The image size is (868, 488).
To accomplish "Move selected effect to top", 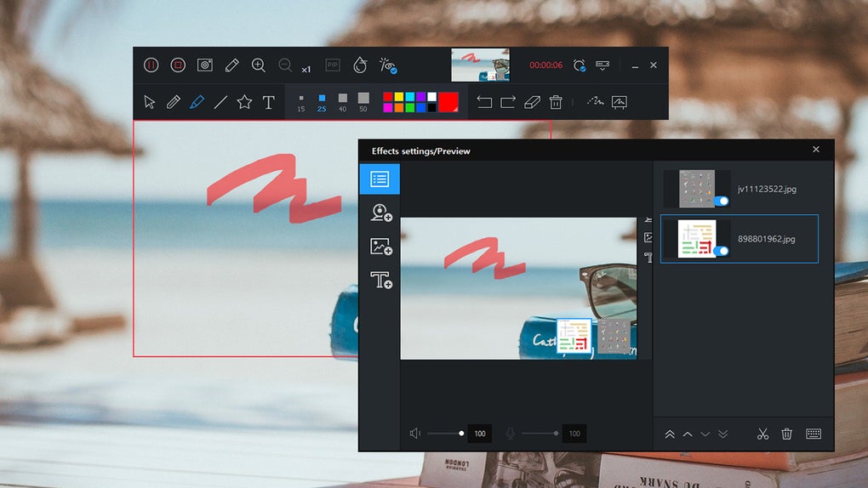I will pyautogui.click(x=670, y=434).
